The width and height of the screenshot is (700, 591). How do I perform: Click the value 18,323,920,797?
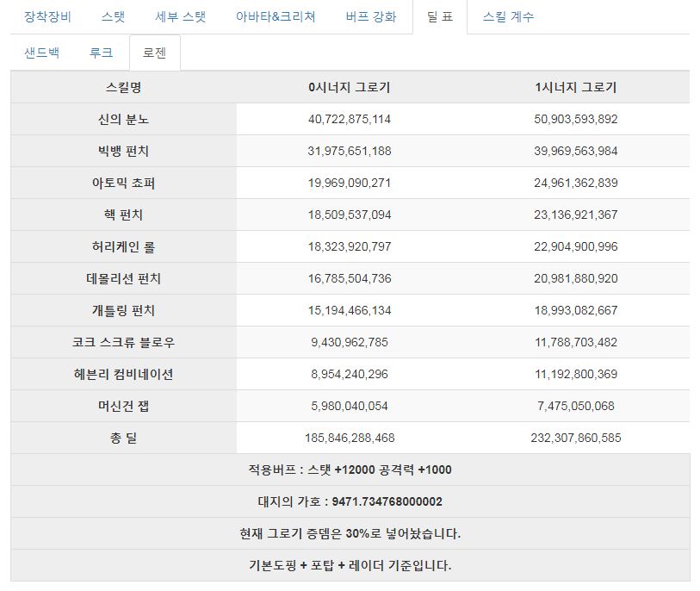click(350, 246)
